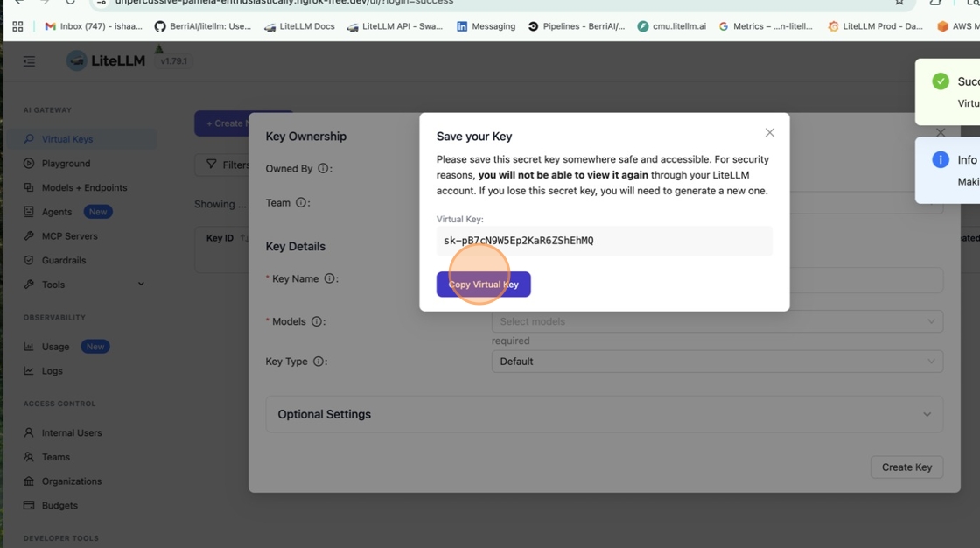Select the virtual key text field
The width and height of the screenshot is (980, 548).
[605, 241]
